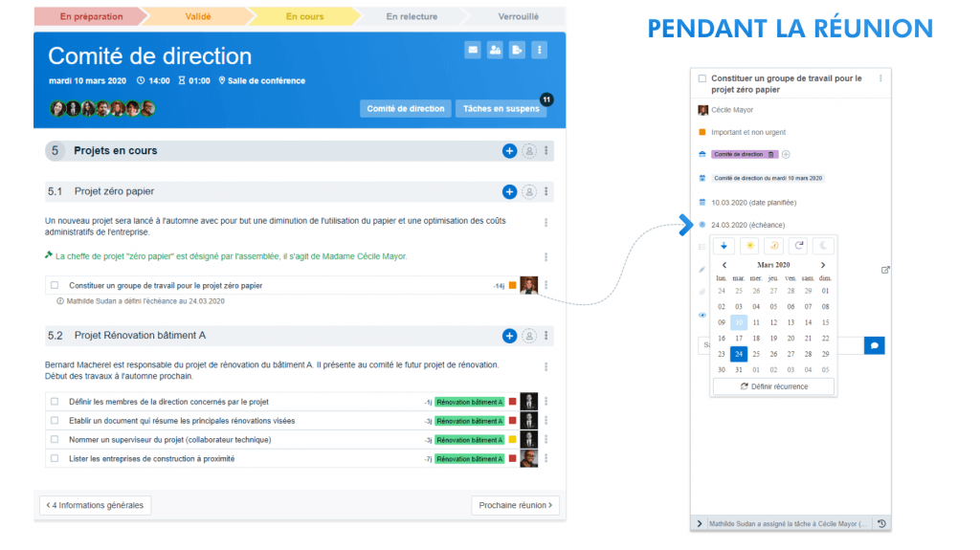Screen dimensions: 980x550
Task: Go to previous month in calendar
Action: point(724,265)
